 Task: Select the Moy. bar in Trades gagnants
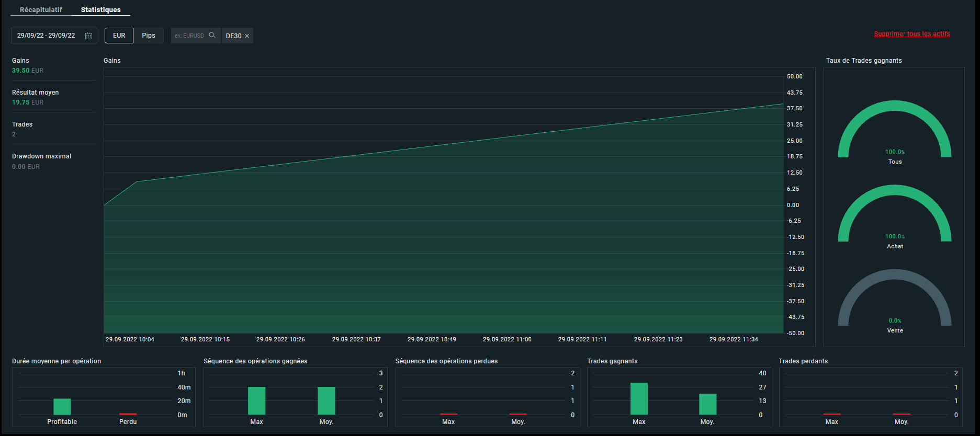point(708,404)
